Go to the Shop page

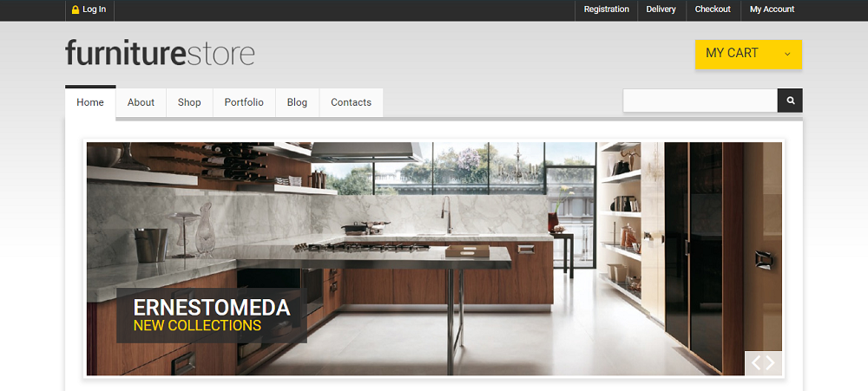click(189, 102)
